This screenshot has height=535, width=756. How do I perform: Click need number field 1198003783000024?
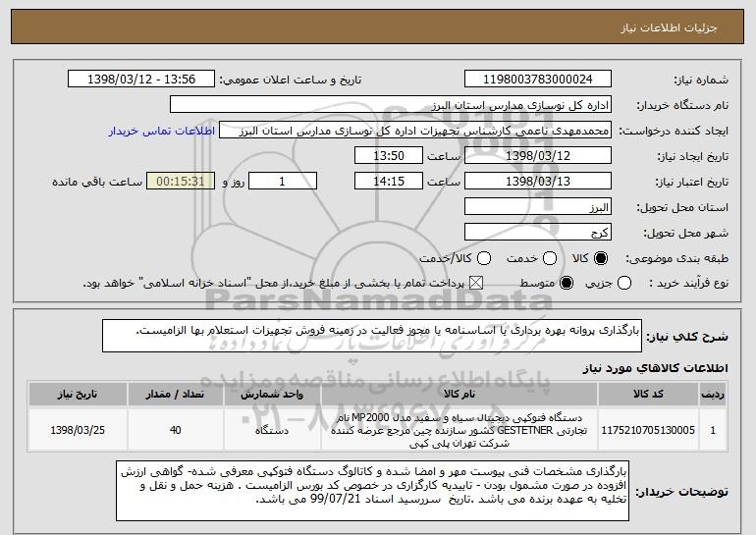538,80
